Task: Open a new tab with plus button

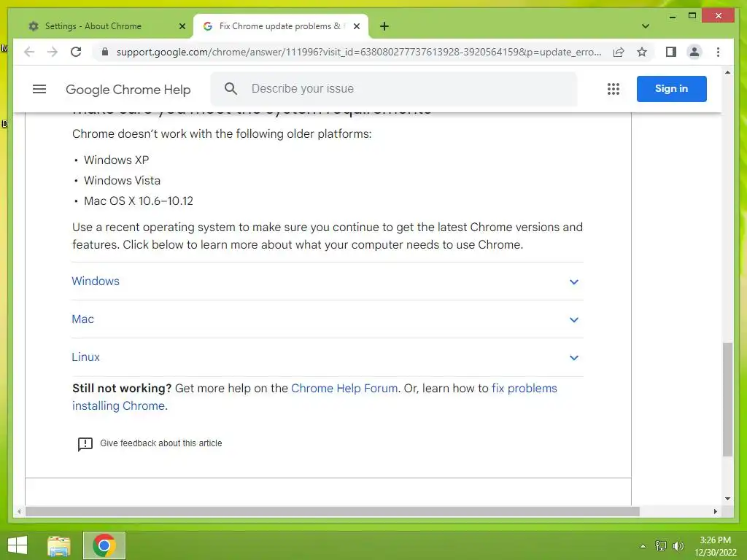Action: [384, 26]
